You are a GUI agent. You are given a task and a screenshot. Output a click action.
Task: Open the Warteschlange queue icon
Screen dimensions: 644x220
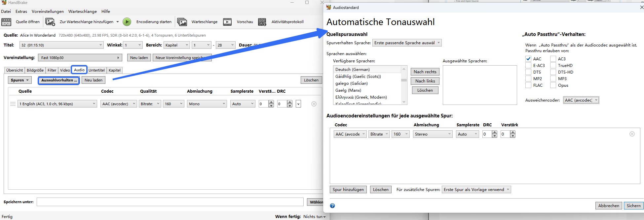[182, 22]
